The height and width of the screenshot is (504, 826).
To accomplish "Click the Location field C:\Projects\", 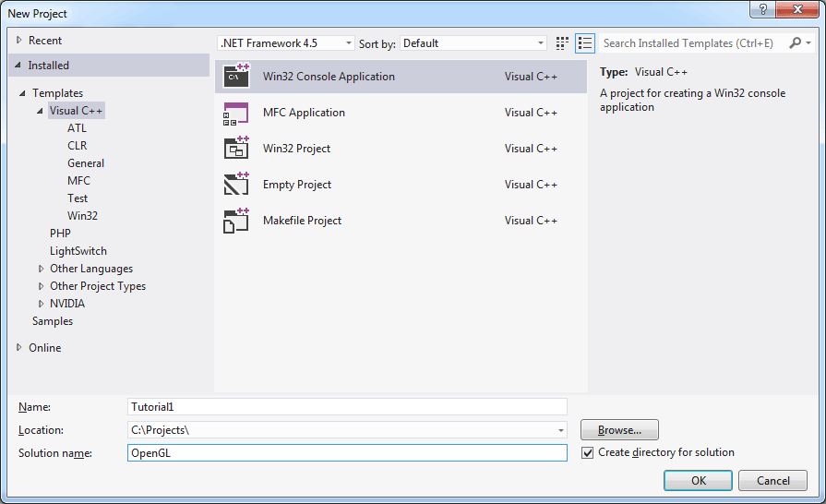I will click(347, 430).
